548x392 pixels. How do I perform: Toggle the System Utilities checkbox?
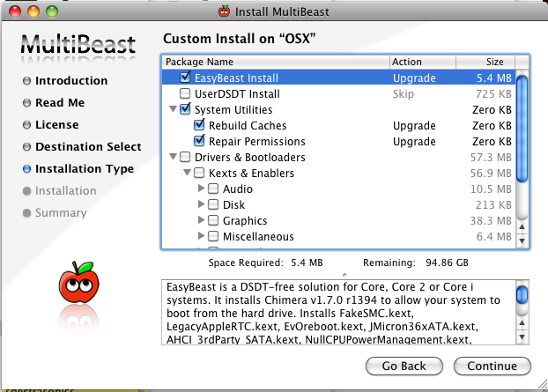(185, 109)
